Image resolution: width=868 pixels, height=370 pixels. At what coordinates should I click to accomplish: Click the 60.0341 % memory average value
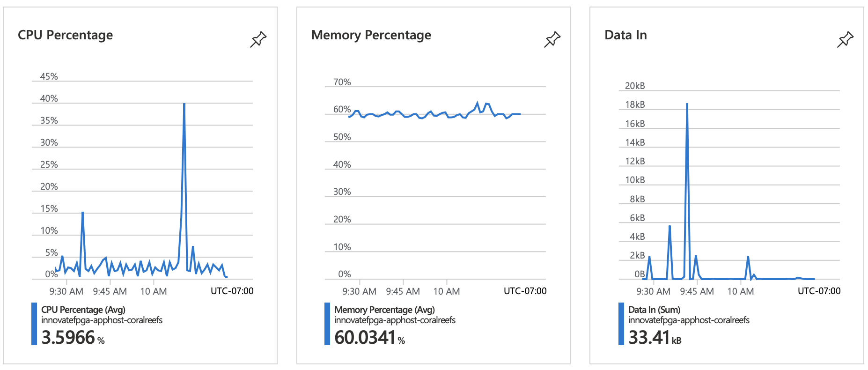369,338
